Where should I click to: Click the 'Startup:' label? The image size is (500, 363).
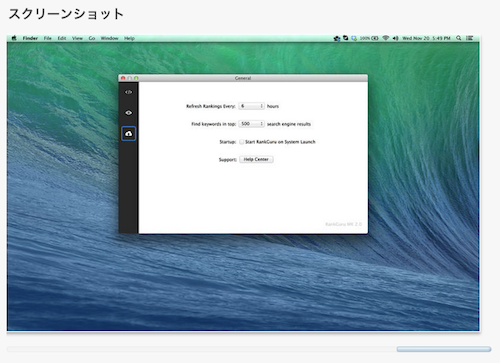click(228, 142)
